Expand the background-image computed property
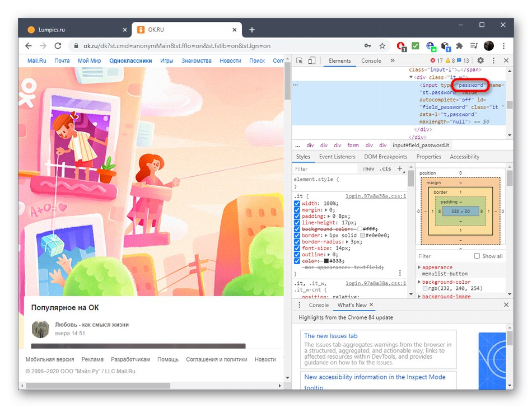The width and height of the screenshot is (532, 408). (419, 297)
